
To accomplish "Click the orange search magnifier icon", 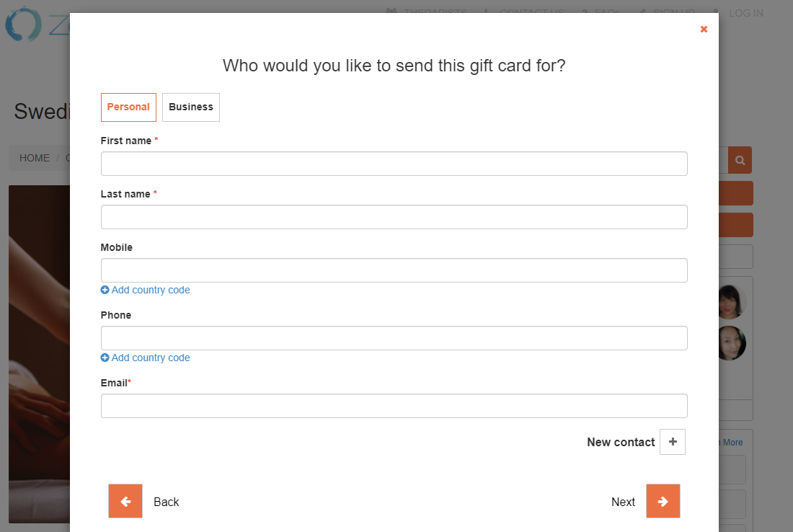I will (x=740, y=160).
